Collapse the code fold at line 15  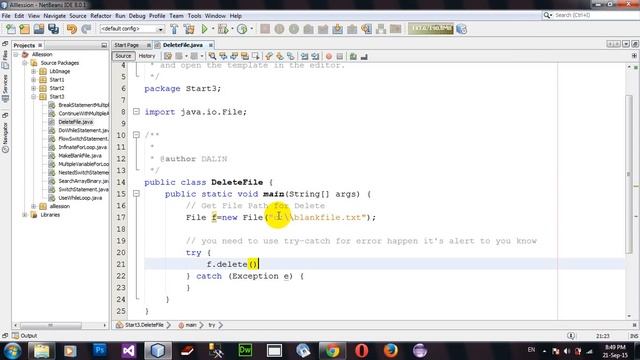[137, 193]
